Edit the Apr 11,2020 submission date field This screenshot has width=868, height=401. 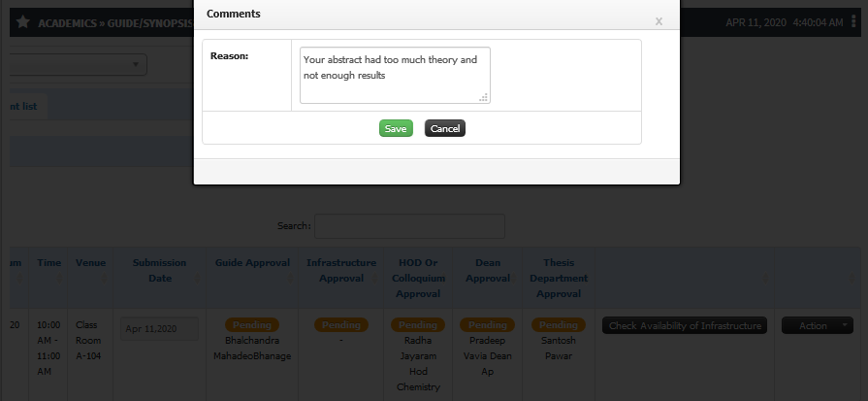[159, 329]
